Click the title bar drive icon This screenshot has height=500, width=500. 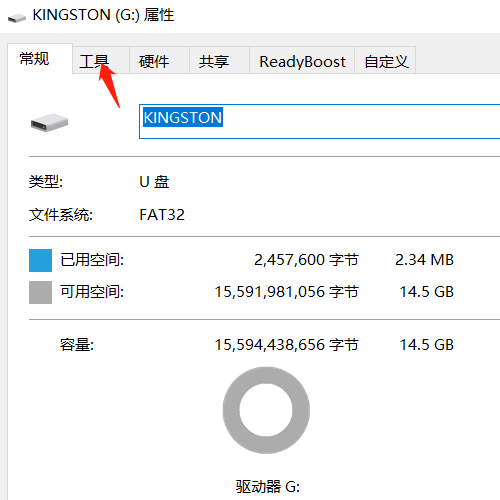[x=17, y=17]
